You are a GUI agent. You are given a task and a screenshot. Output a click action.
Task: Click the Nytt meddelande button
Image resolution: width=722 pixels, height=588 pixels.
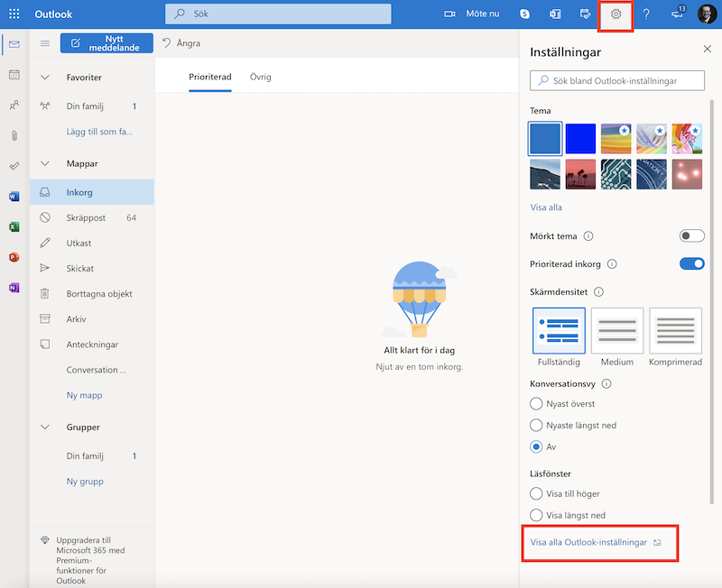tap(106, 43)
